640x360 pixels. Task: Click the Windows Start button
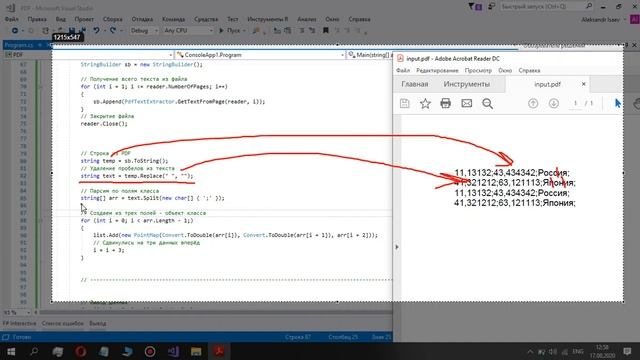tap(11, 351)
